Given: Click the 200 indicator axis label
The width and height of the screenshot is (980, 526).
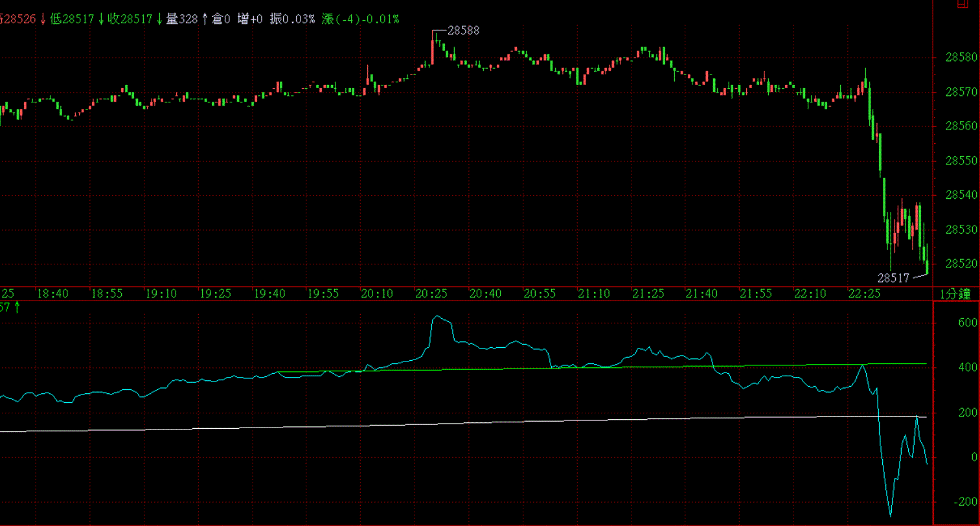Looking at the screenshot, I should click(x=968, y=413).
